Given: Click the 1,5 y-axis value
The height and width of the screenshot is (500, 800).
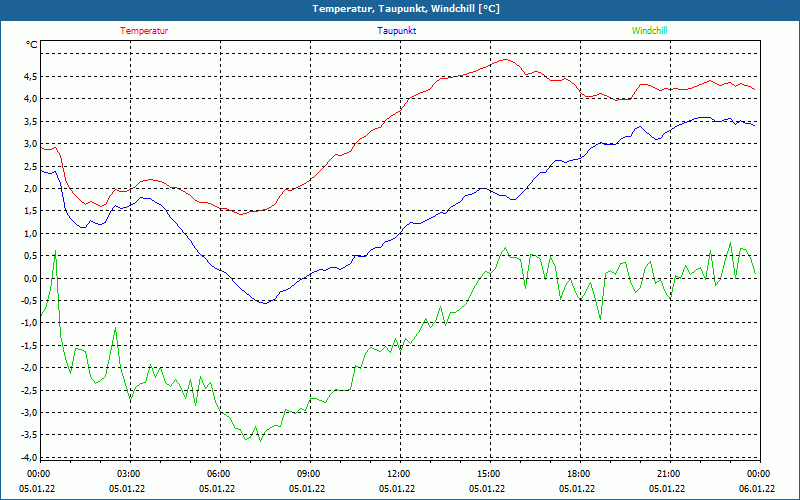Looking at the screenshot, I should 30,211.
